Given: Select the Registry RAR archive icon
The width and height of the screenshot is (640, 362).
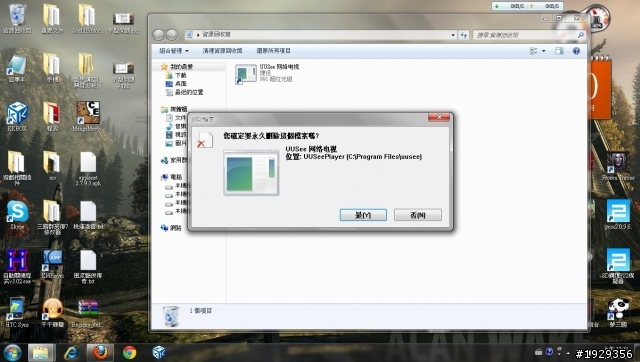Looking at the screenshot, I should pyautogui.click(x=87, y=313).
